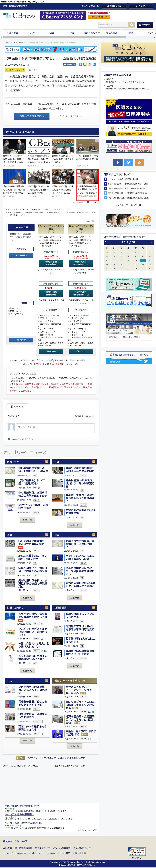
Task: Focus the 記事を検索する search field
Action: (113, 25)
